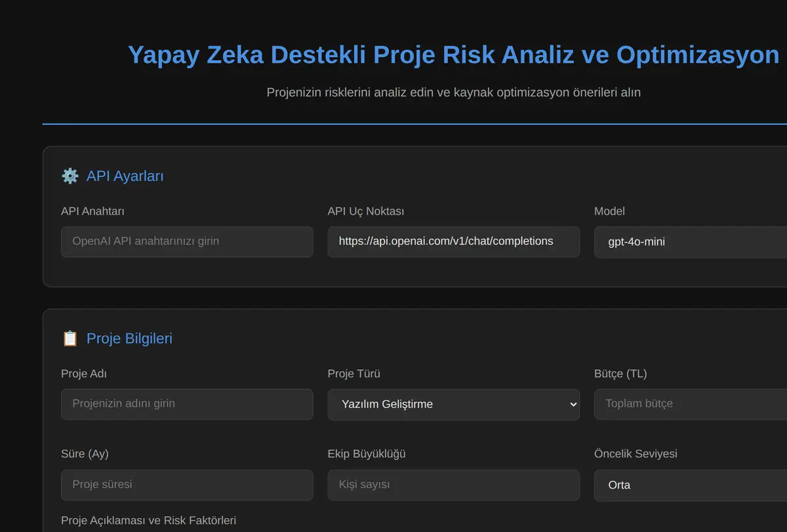
Task: Click the Proje Bilgileri section heading
Action: click(130, 338)
